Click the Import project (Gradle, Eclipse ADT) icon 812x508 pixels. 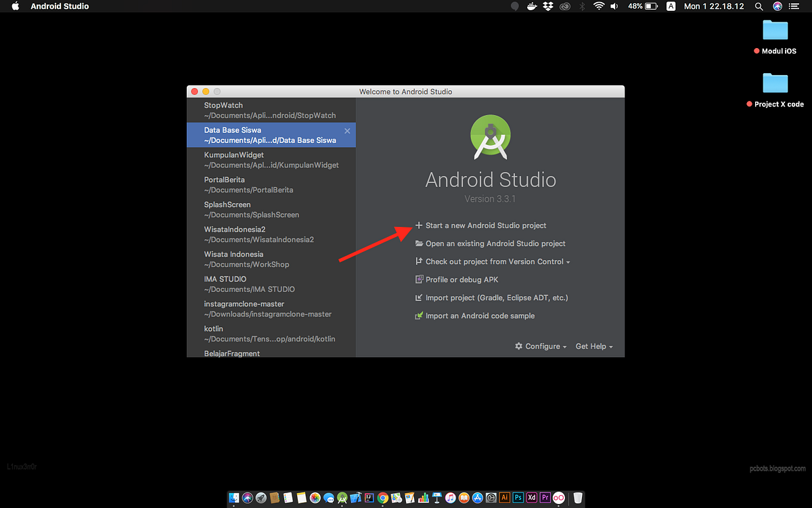click(x=420, y=297)
